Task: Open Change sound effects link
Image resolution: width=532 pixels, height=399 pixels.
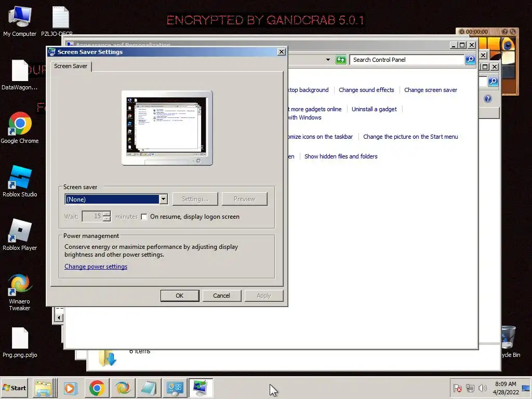Action: coord(366,90)
